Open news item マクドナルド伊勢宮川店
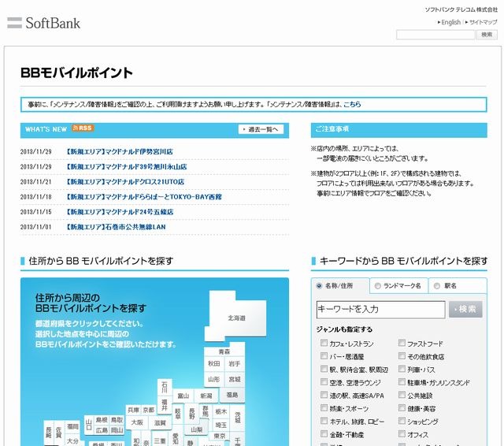Image resolution: width=504 pixels, height=446 pixels. pos(120,151)
